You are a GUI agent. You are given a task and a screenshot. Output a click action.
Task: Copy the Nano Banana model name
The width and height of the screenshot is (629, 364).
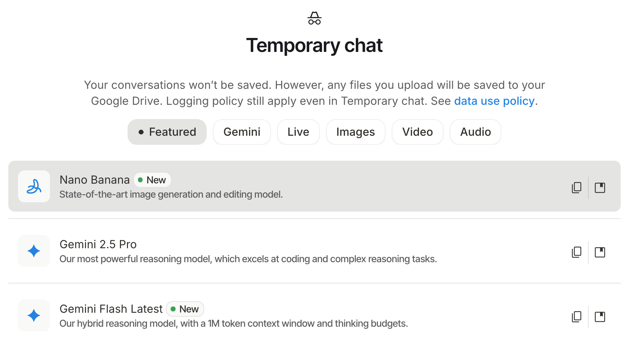click(x=576, y=188)
